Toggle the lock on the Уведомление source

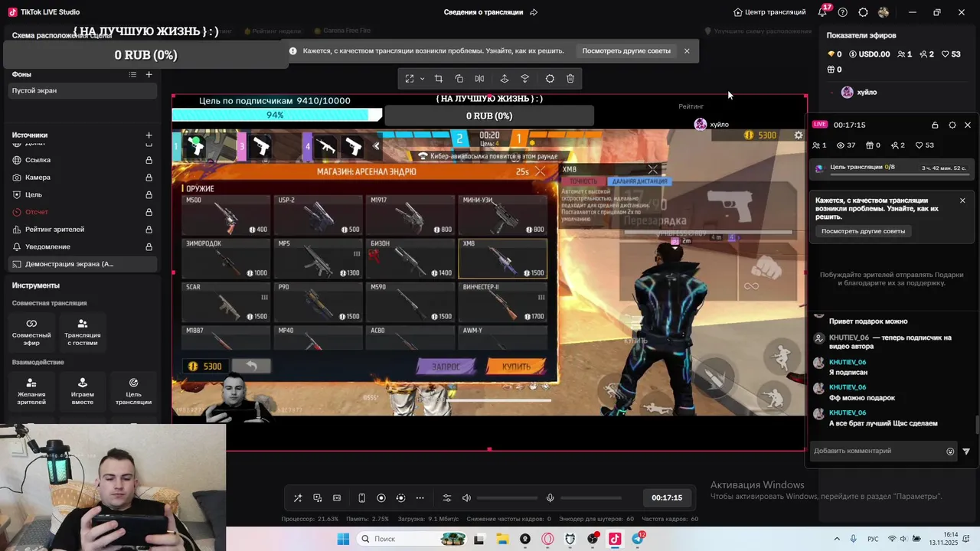pos(149,247)
